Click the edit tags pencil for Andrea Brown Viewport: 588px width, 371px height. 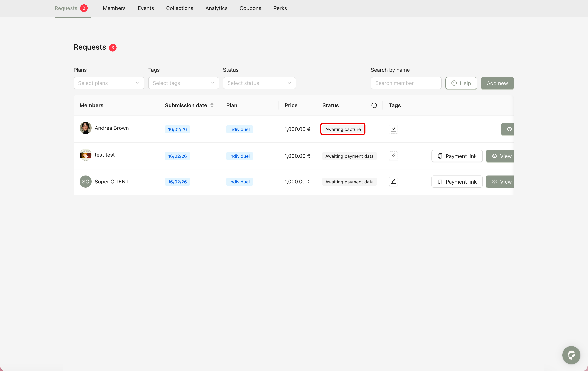(x=393, y=129)
